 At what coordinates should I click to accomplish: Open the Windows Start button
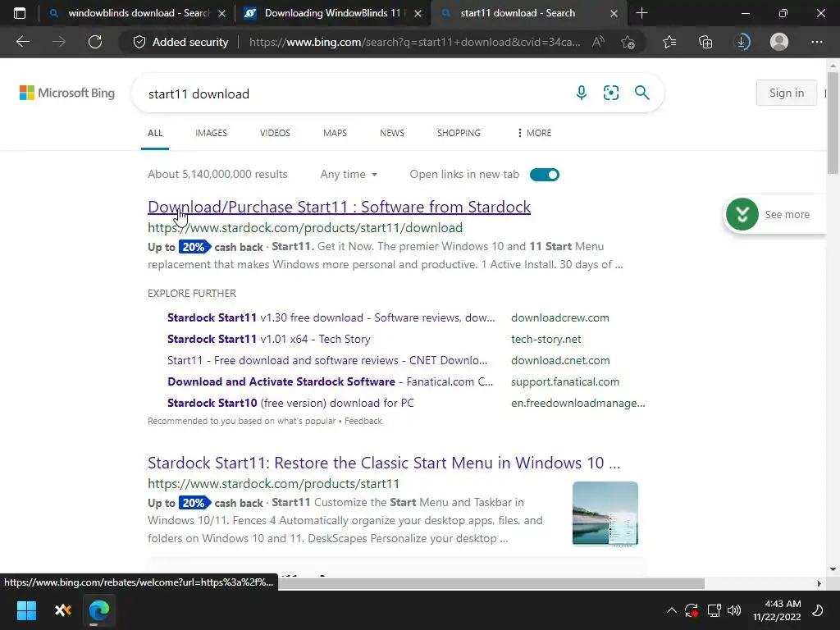coord(26,610)
